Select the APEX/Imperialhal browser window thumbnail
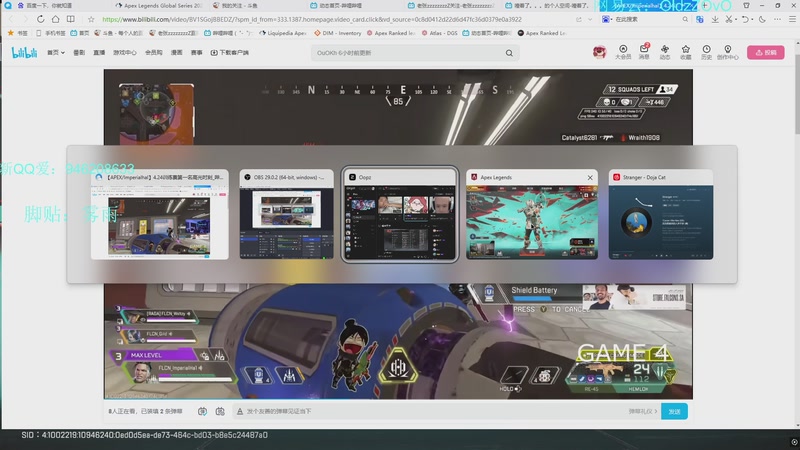 (160, 214)
